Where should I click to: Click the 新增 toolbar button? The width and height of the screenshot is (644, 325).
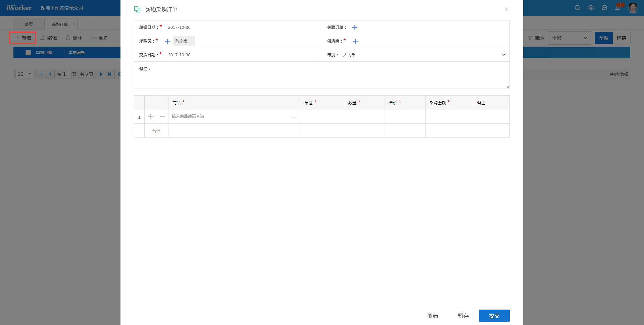pos(22,38)
